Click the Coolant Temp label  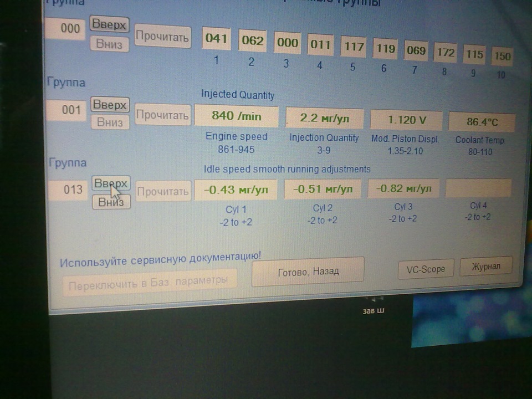[x=480, y=140]
